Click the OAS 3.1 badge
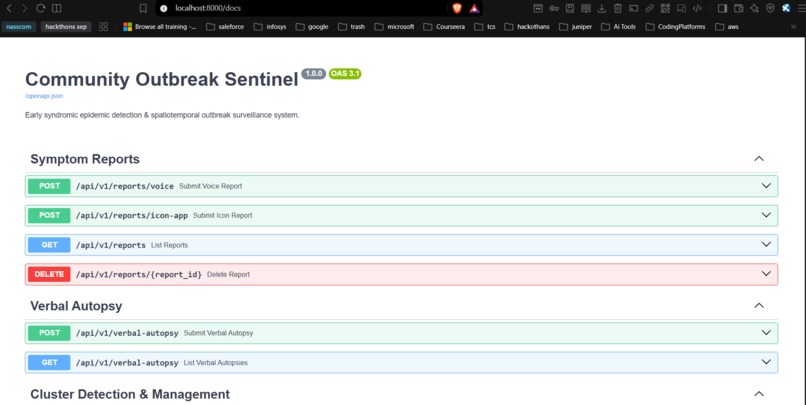The height and width of the screenshot is (405, 806). 345,73
